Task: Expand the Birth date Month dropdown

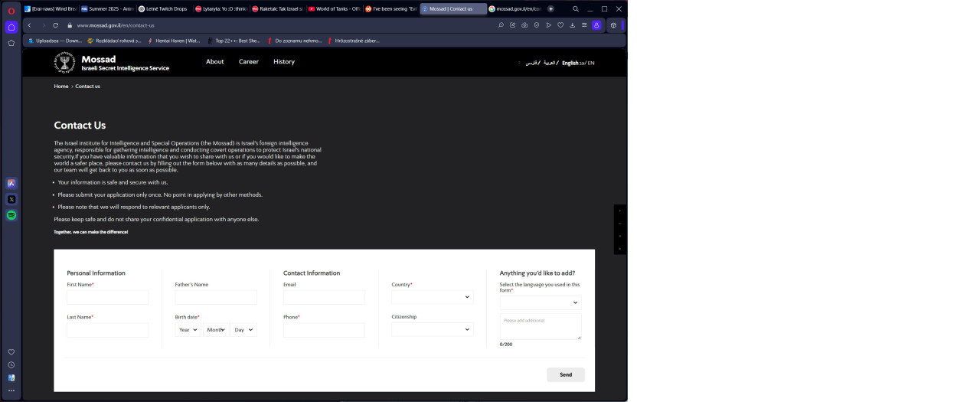Action: 216,330
